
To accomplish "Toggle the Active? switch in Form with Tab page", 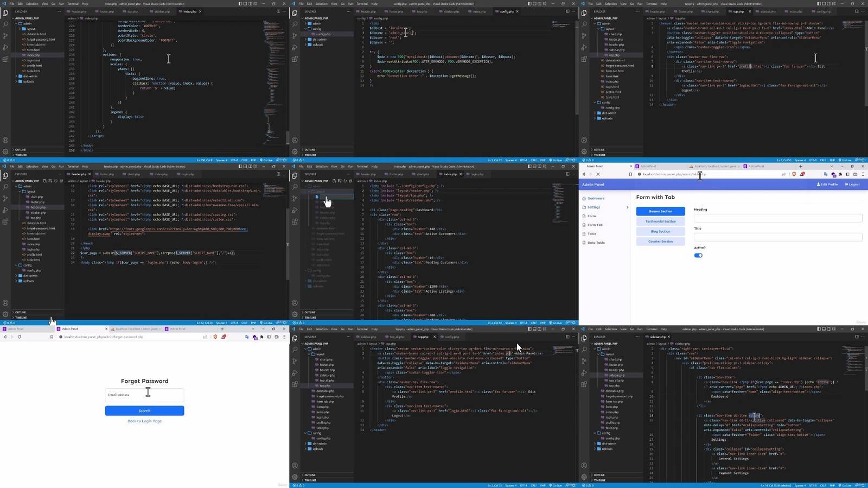I will tap(698, 255).
